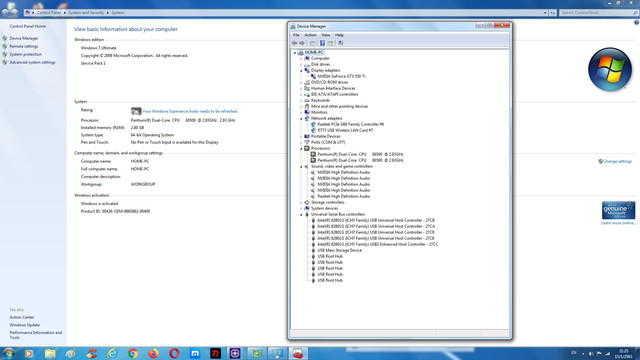Open System protection link in sidebar
Image resolution: width=640 pixels, height=360 pixels.
[25, 54]
